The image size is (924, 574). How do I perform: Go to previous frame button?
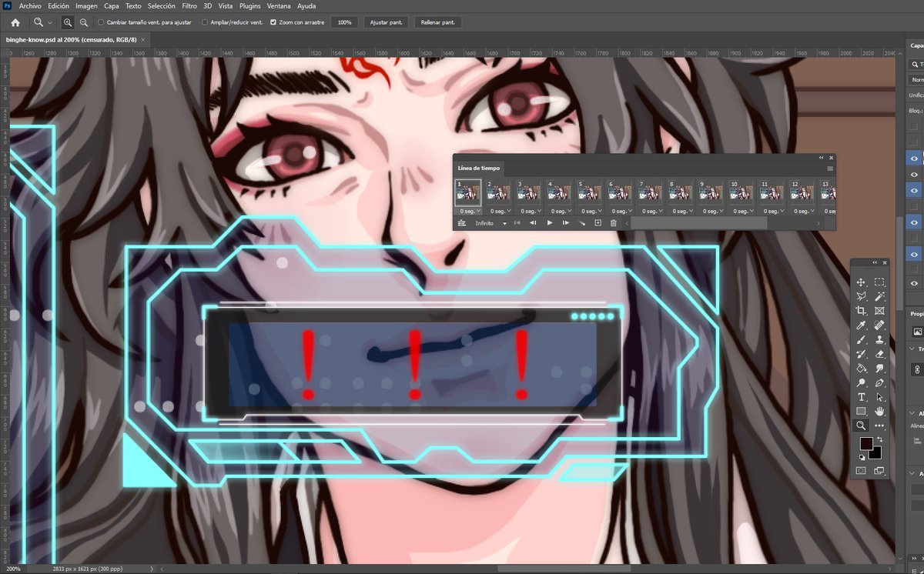pyautogui.click(x=533, y=223)
